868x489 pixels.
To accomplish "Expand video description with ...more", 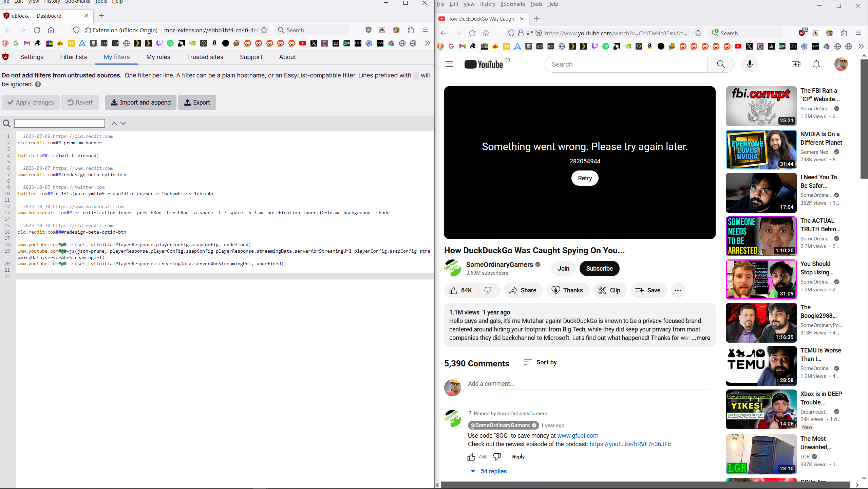I will pos(701,338).
